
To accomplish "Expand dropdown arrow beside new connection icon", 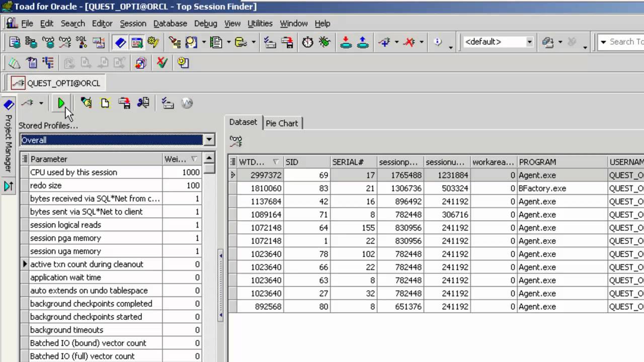I will click(396, 42).
